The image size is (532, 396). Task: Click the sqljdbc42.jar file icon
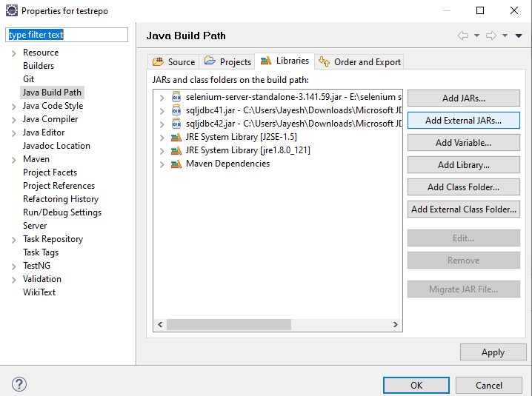coord(176,124)
